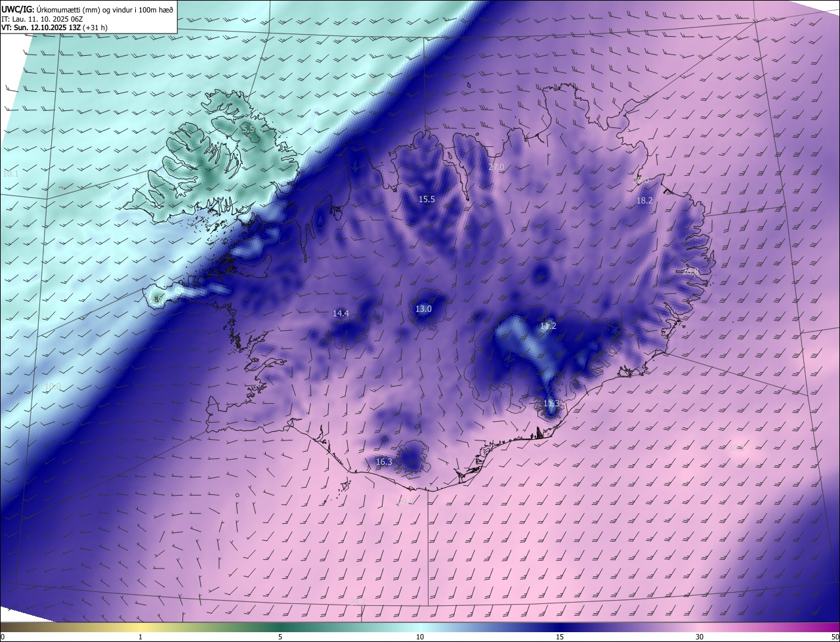840x642 pixels.
Task: Click the 15.5 value in north Iceland
Action: coord(427,199)
